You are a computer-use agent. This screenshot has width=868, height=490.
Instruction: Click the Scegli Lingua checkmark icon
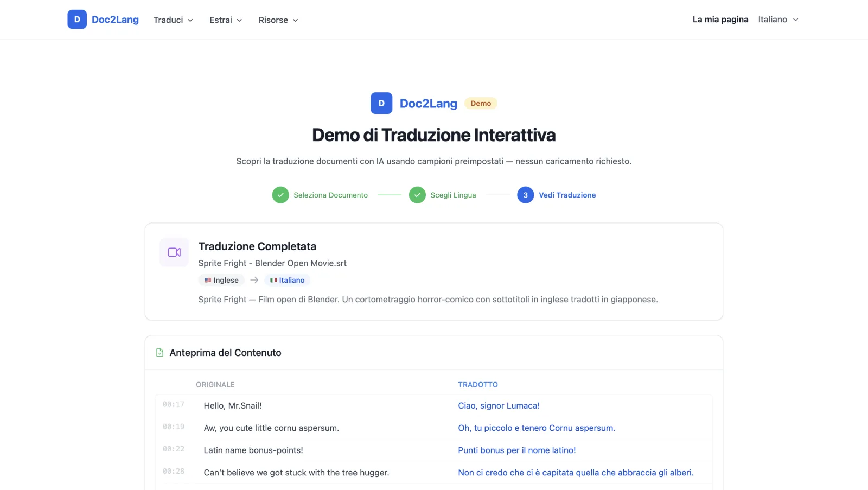(417, 195)
